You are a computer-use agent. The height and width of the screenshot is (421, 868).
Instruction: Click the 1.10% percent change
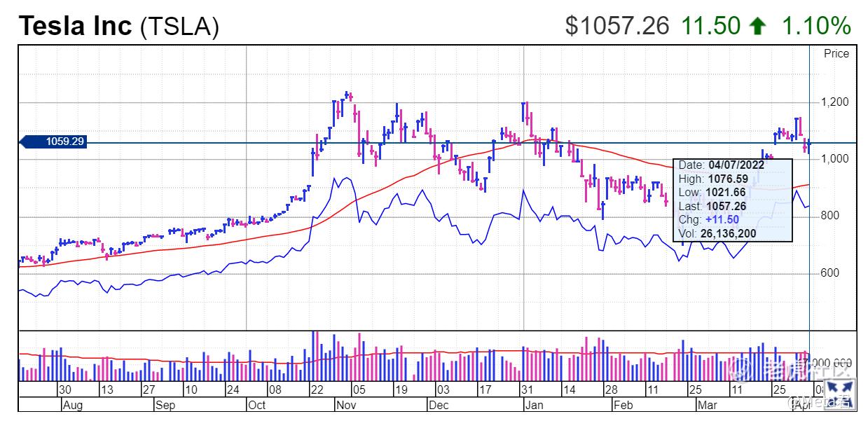coord(815,26)
